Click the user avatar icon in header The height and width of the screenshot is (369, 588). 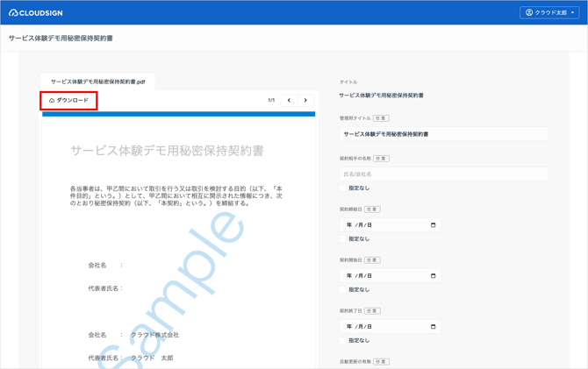[529, 13]
